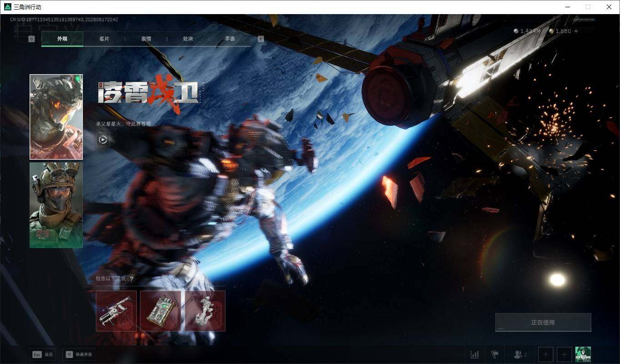Screen dimensions: 620x364
Task: Open the flag icon in bottom bar
Action: point(495,354)
